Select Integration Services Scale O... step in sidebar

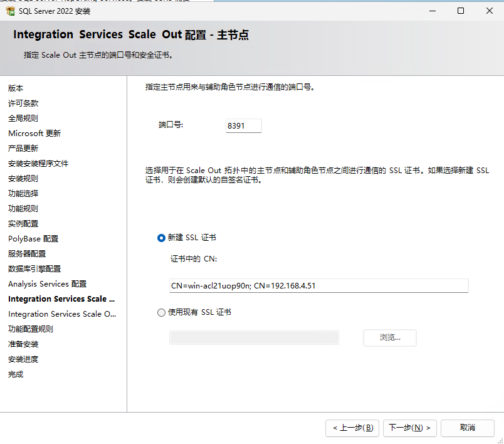62,314
